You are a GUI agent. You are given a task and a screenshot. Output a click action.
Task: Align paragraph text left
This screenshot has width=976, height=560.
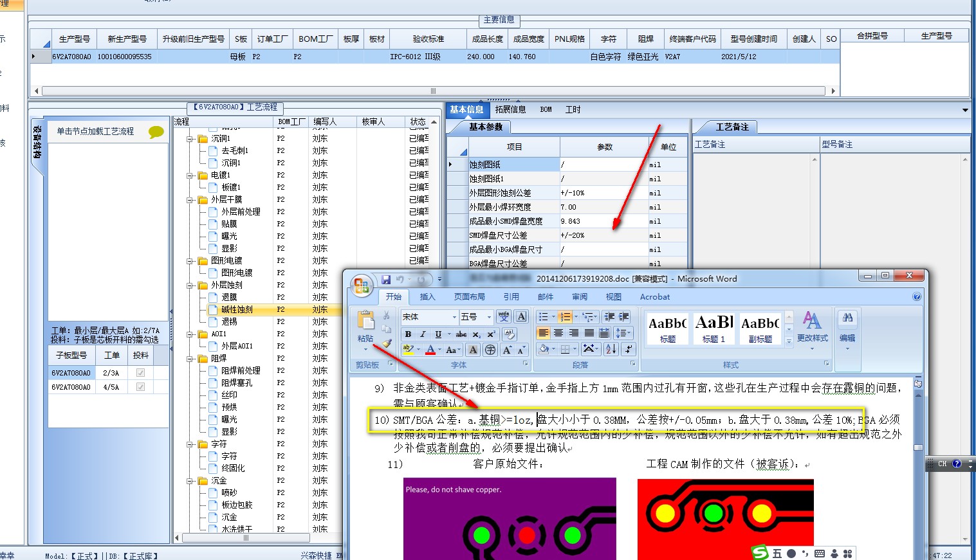coord(544,332)
